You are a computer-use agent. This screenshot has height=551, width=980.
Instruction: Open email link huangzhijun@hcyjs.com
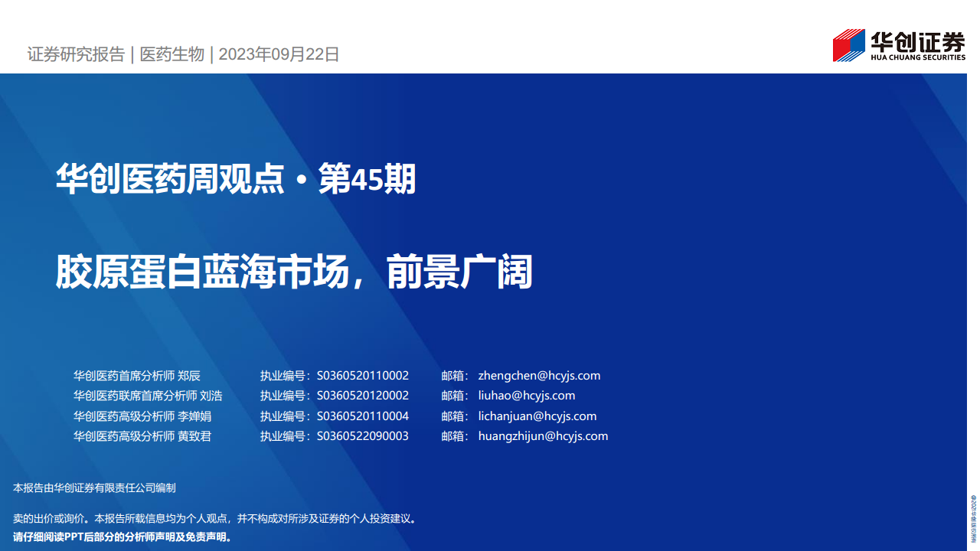[x=543, y=436]
